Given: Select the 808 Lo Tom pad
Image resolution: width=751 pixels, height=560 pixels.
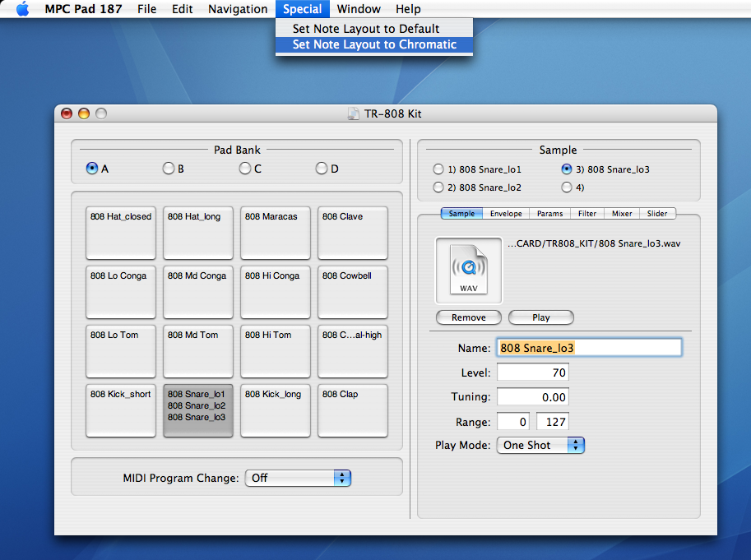Looking at the screenshot, I should pyautogui.click(x=121, y=351).
